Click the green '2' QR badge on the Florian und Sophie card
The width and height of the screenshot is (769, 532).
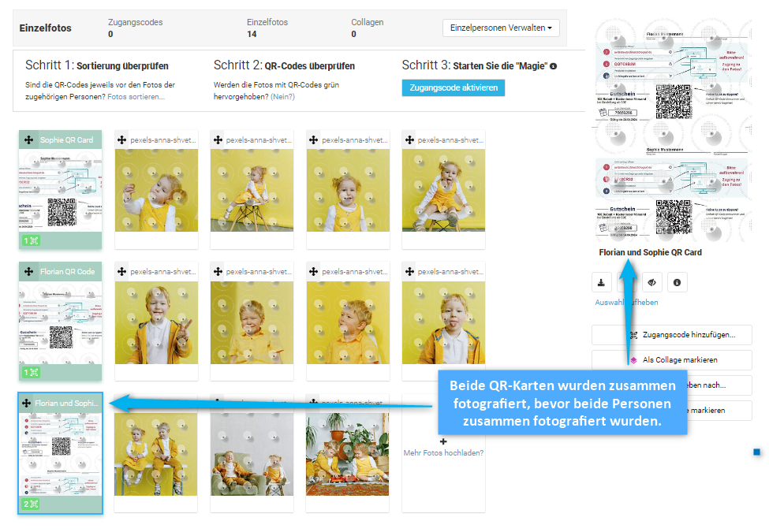coord(31,504)
